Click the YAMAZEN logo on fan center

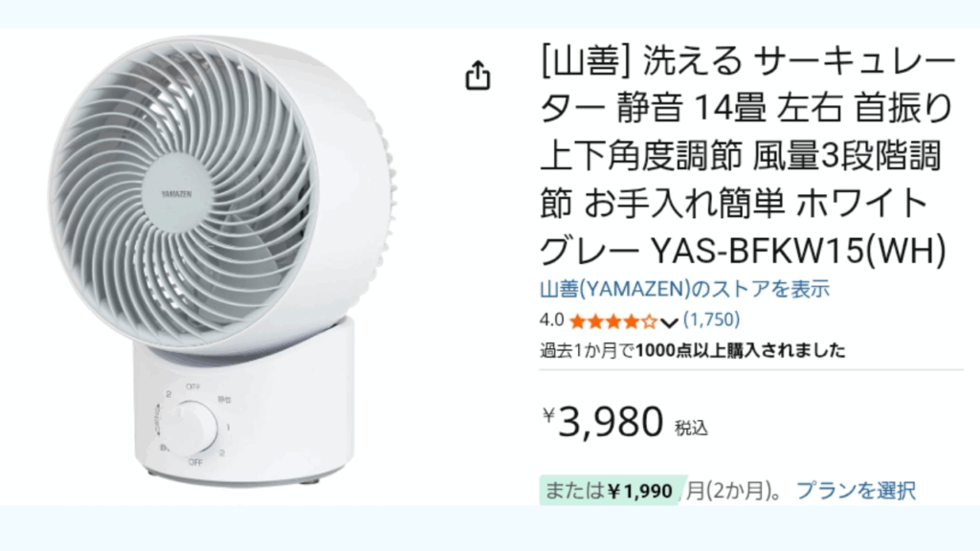(177, 194)
